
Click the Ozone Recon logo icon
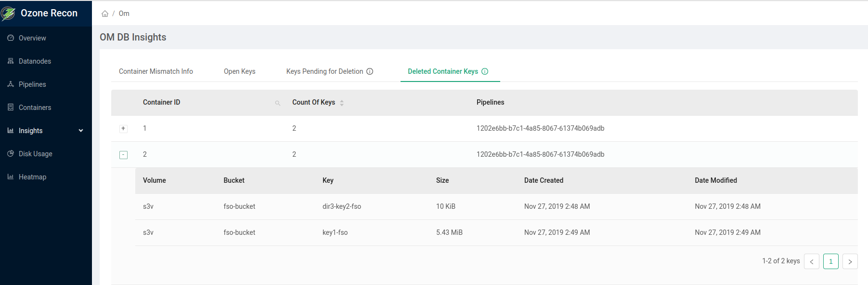[x=8, y=14]
